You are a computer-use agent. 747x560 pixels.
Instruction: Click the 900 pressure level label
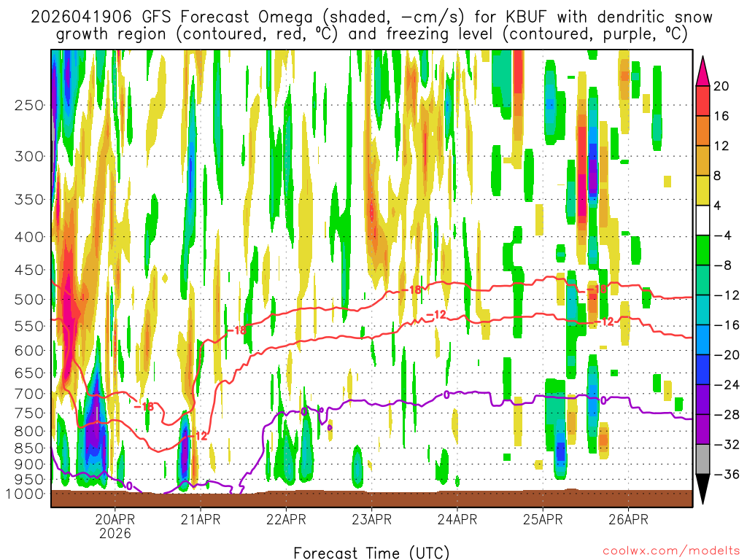pyautogui.click(x=29, y=464)
